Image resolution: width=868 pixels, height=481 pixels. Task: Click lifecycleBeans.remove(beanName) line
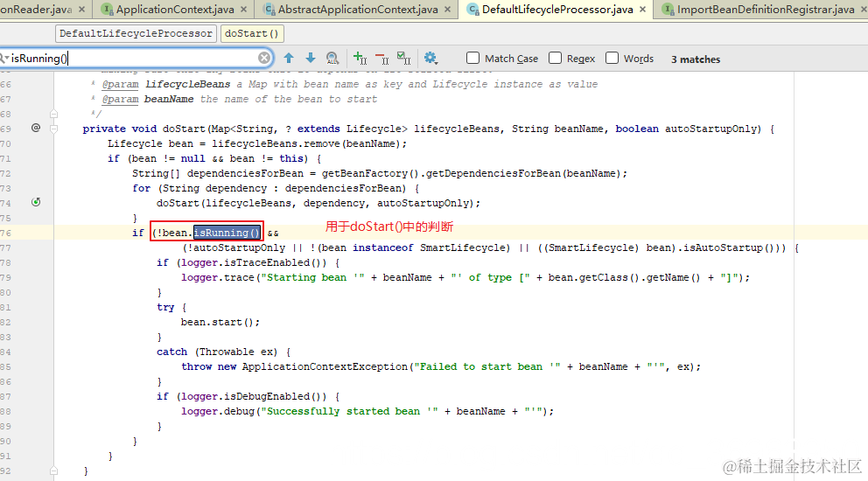[x=257, y=143]
